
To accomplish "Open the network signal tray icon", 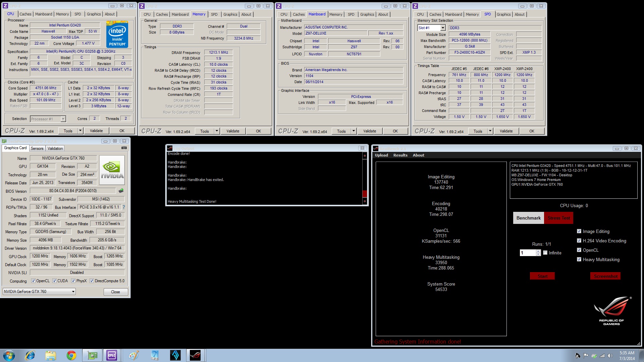I will [x=602, y=356].
